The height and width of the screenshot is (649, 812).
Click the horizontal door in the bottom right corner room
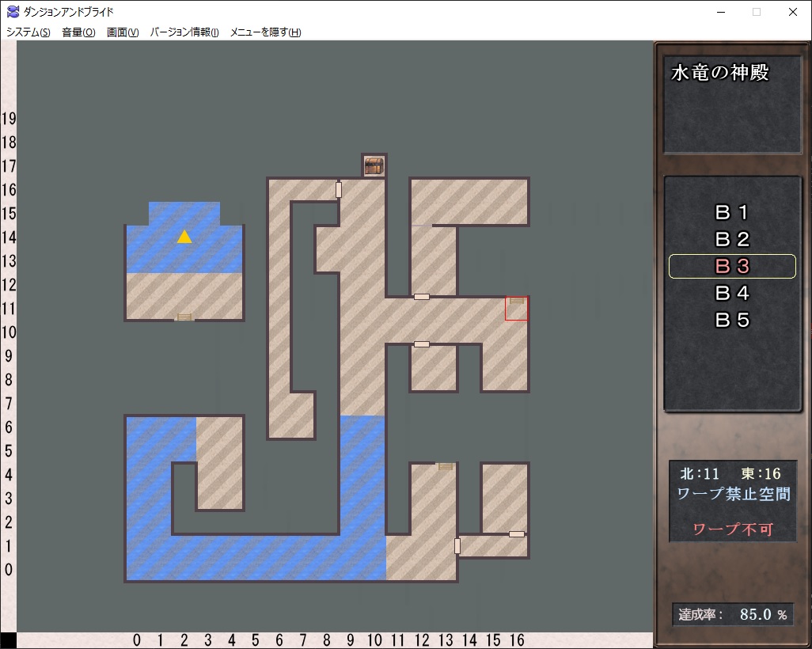click(x=516, y=534)
